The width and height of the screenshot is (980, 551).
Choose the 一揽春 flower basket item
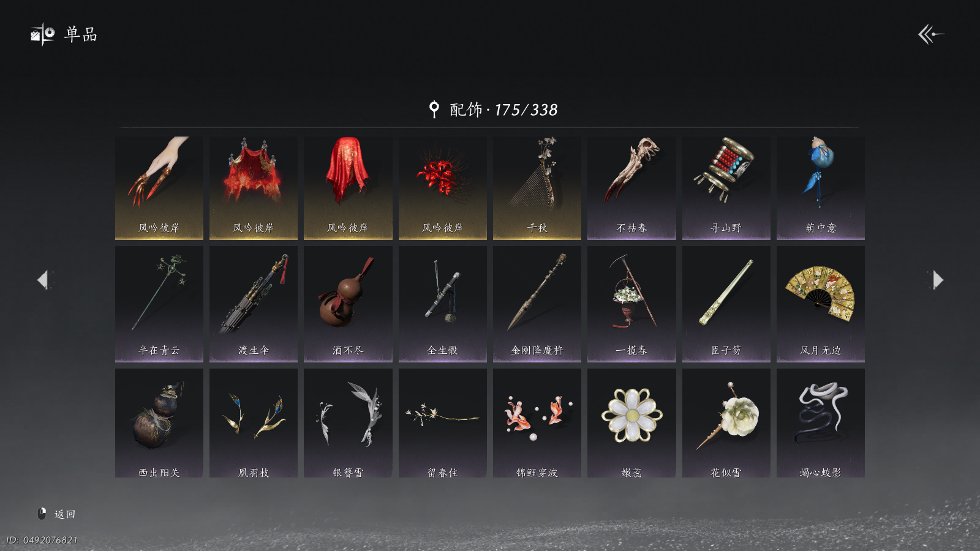(631, 304)
